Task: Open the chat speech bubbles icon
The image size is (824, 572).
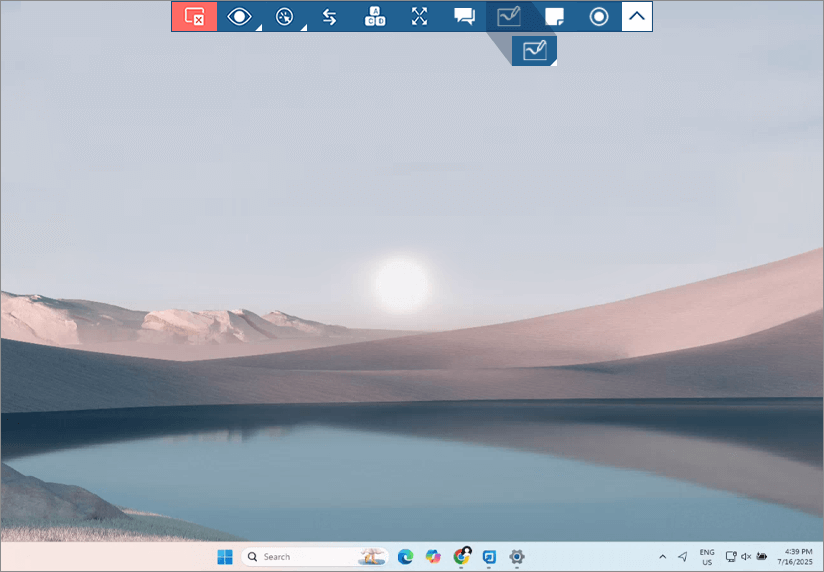Action: [464, 16]
